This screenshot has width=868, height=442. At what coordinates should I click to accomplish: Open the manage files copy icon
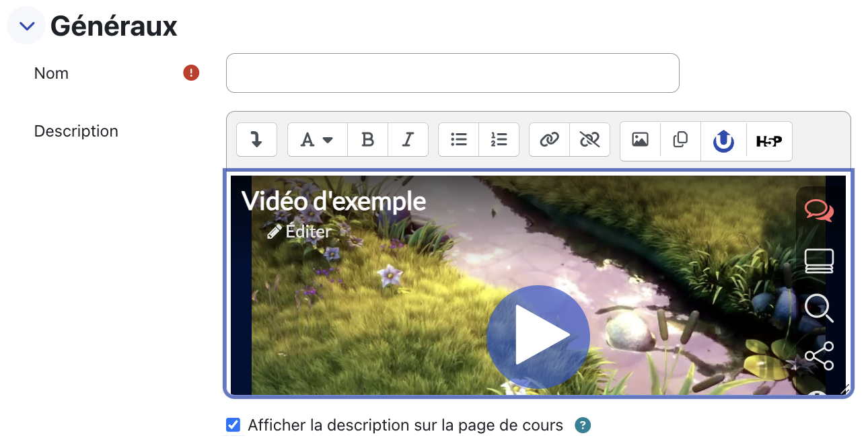pyautogui.click(x=680, y=139)
